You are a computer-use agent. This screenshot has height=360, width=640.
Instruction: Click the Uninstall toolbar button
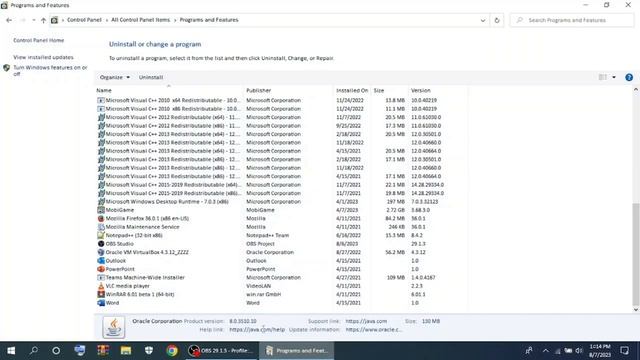(151, 77)
